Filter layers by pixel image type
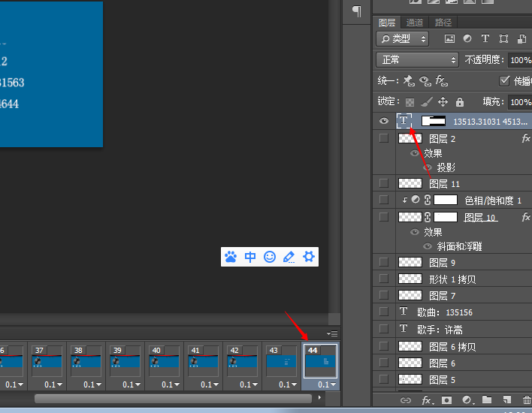Image resolution: width=532 pixels, height=413 pixels. click(449, 38)
